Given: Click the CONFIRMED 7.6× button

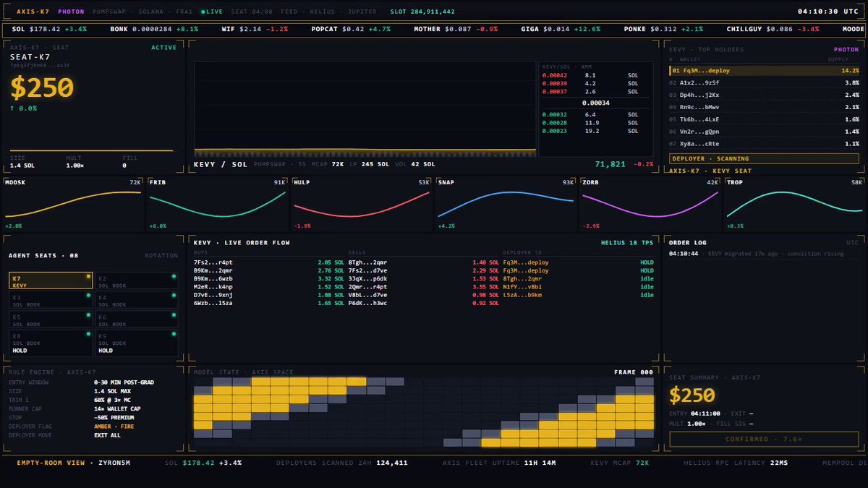Looking at the screenshot, I should pos(765,439).
